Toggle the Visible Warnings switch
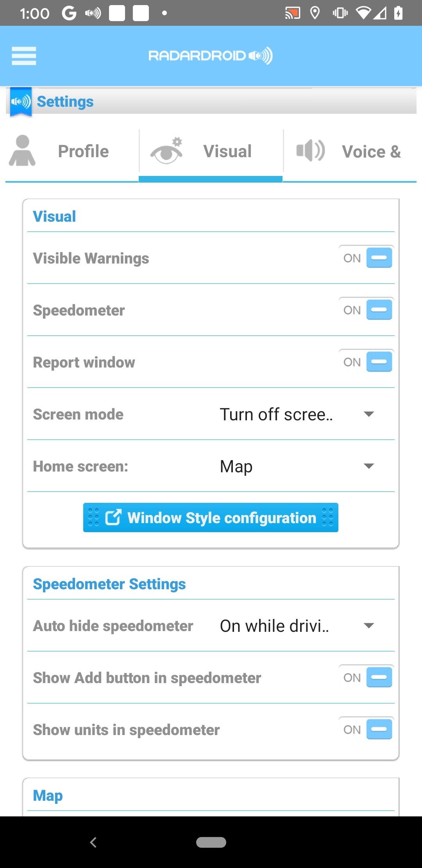This screenshot has width=422, height=868. 366,258
